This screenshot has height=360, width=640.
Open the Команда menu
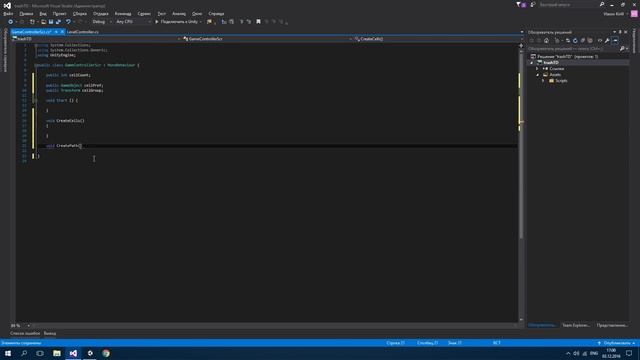point(123,13)
